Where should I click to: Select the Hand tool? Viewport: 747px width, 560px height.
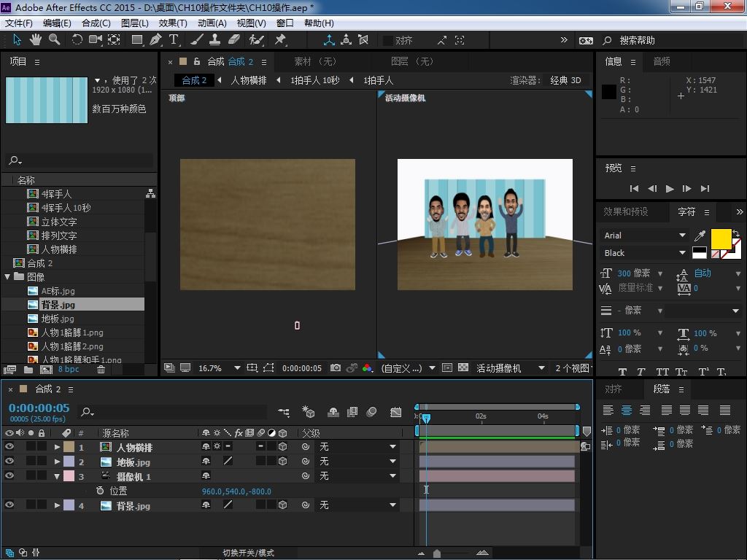[x=36, y=40]
